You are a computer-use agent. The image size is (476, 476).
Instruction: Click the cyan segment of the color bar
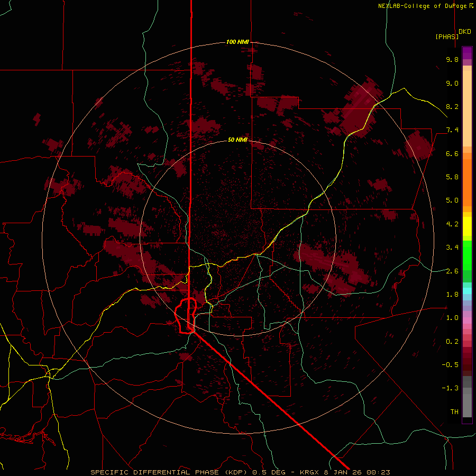point(467,291)
